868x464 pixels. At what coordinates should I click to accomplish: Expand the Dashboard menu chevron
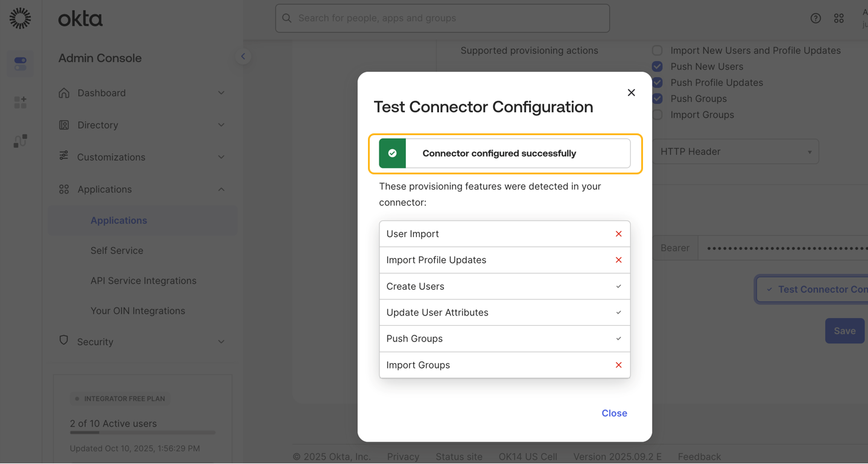pyautogui.click(x=221, y=93)
